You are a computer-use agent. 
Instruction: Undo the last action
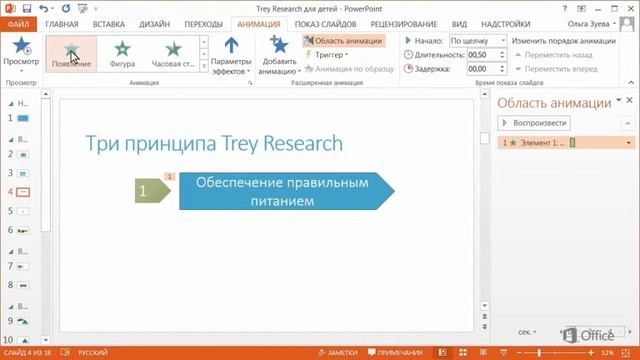click(44, 9)
